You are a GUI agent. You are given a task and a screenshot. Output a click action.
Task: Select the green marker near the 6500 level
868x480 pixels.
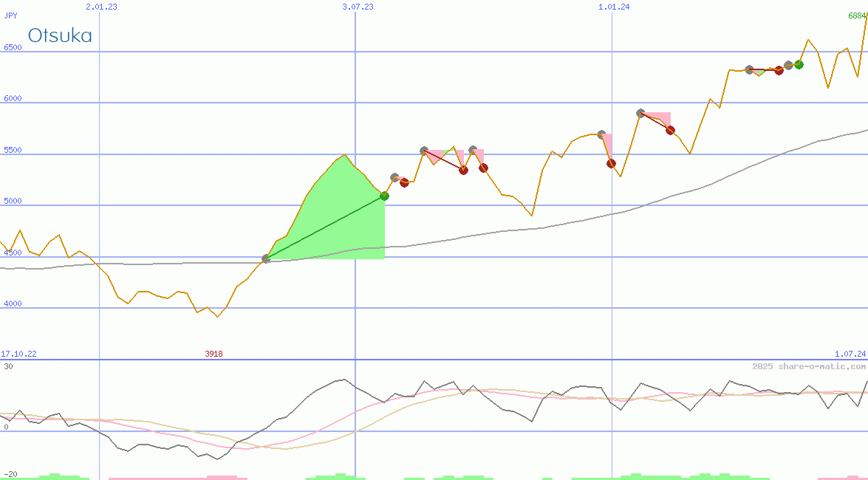point(799,64)
